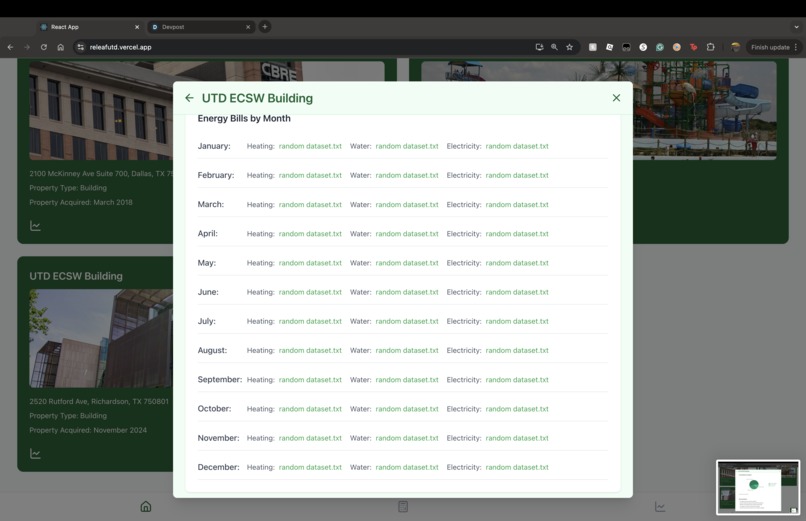Image resolution: width=806 pixels, height=521 pixels.
Task: Open May Heating dataset link
Action: point(310,263)
